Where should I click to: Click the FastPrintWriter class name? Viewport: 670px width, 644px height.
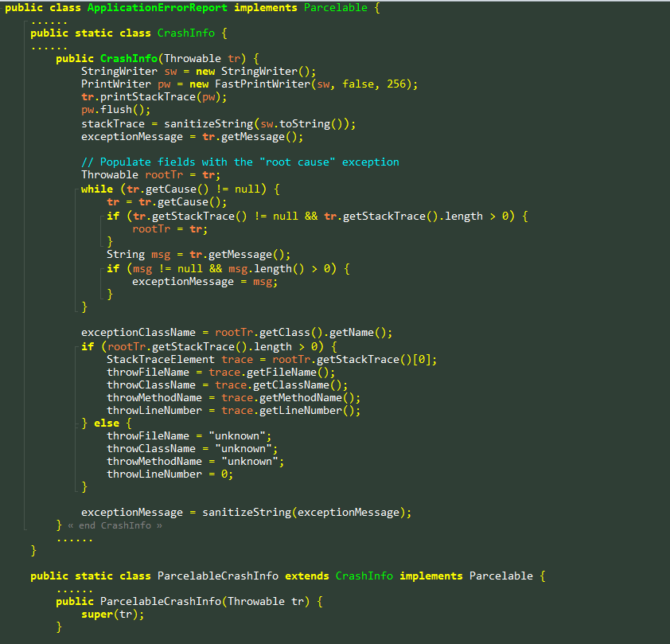click(263, 84)
